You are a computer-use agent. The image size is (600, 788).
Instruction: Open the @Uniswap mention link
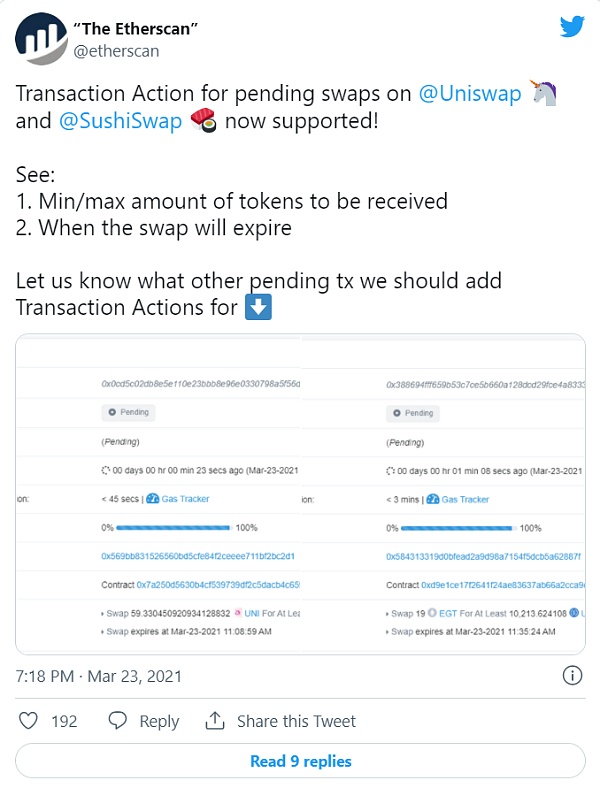(x=469, y=94)
